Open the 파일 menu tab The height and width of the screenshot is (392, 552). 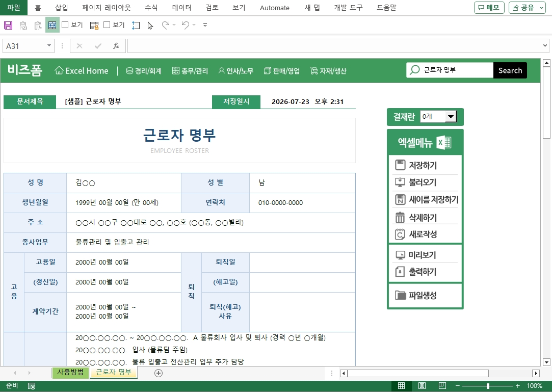[x=14, y=8]
